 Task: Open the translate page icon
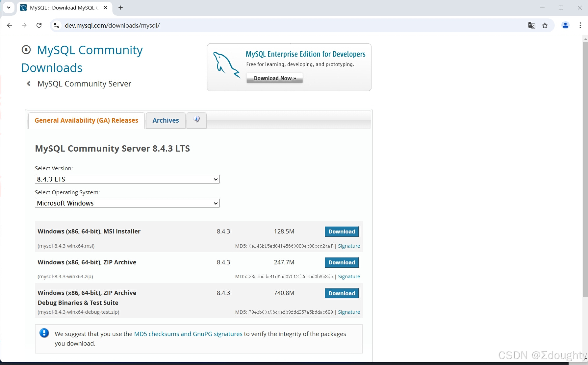[x=531, y=25]
